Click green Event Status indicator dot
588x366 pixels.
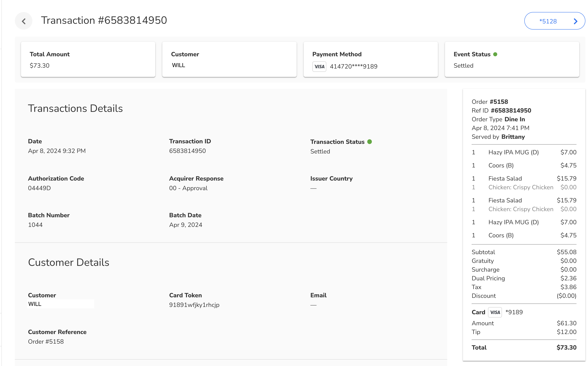pos(495,54)
